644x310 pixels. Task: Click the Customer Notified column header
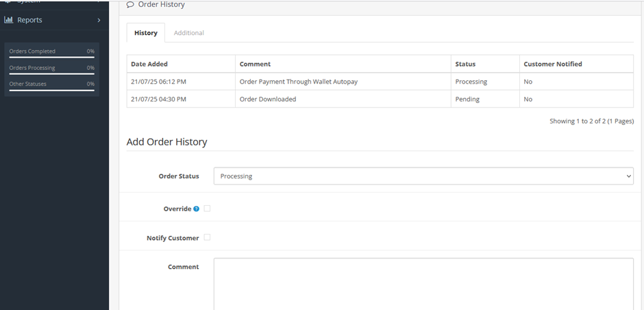tap(552, 64)
